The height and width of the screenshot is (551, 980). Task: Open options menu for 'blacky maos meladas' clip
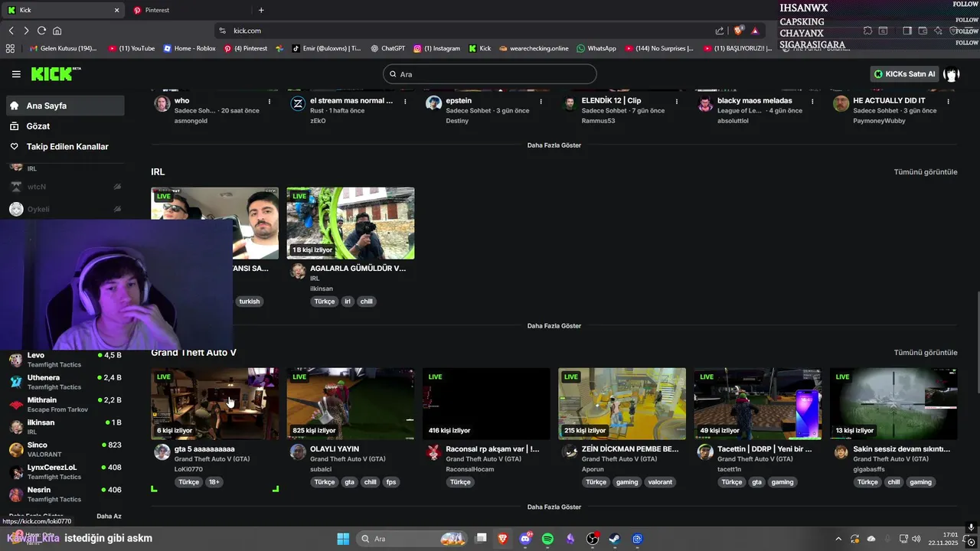[x=812, y=101]
